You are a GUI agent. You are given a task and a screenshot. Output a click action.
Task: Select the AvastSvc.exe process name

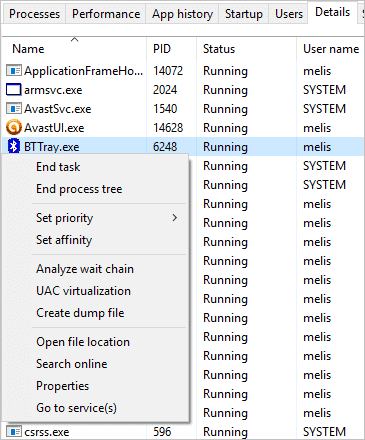[x=57, y=109]
